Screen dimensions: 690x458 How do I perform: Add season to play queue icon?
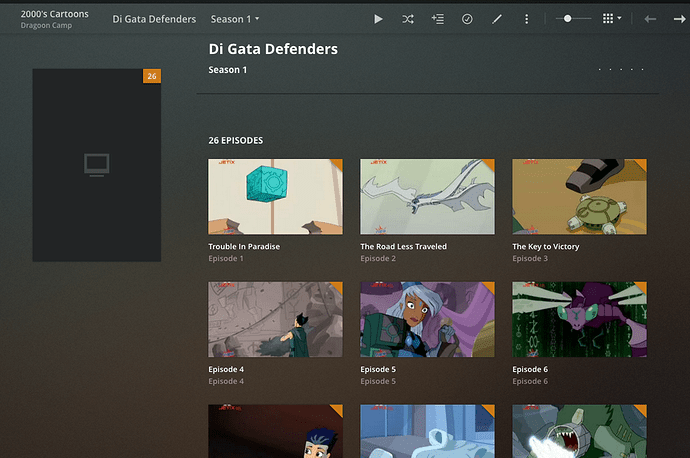pyautogui.click(x=437, y=19)
